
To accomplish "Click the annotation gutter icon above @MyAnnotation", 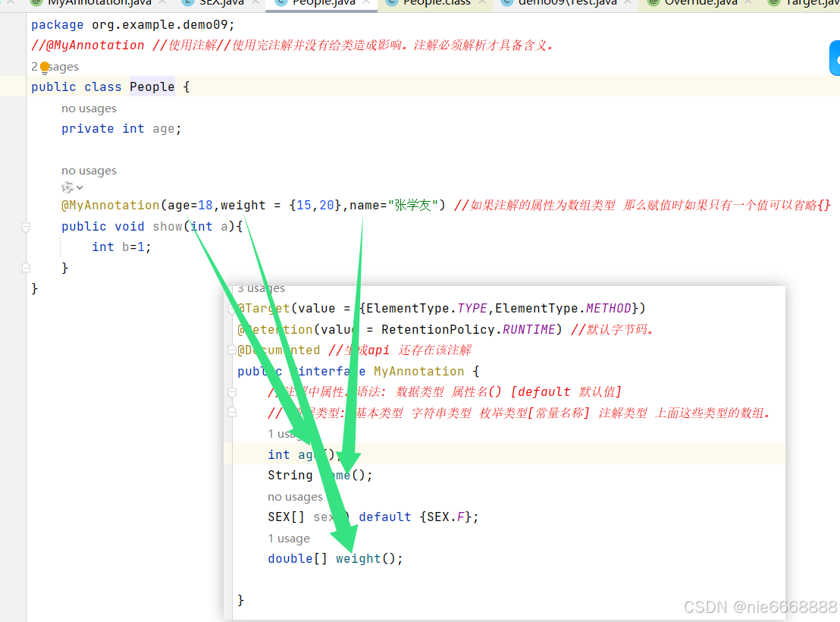I will pos(67,187).
